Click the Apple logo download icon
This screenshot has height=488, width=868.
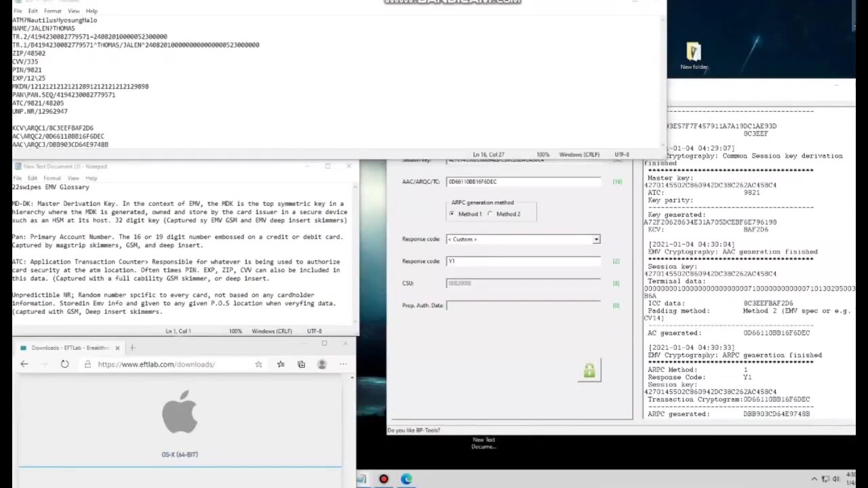click(180, 411)
